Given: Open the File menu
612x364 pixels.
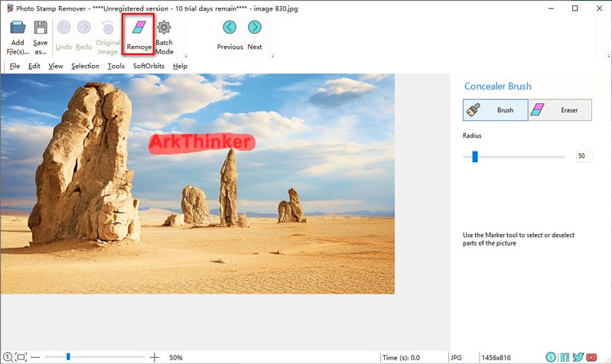Looking at the screenshot, I should pos(15,66).
